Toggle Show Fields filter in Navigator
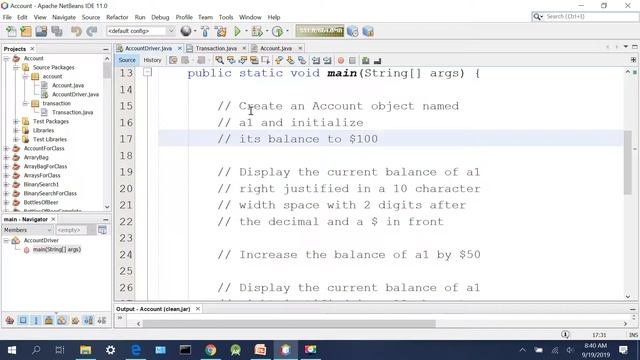Screen dimensions: 640x360 (23, 320)
